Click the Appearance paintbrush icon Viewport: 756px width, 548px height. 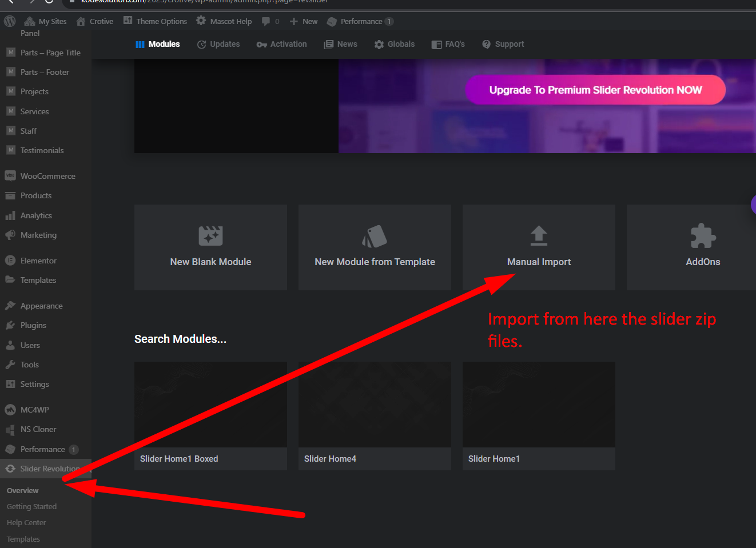(10, 306)
